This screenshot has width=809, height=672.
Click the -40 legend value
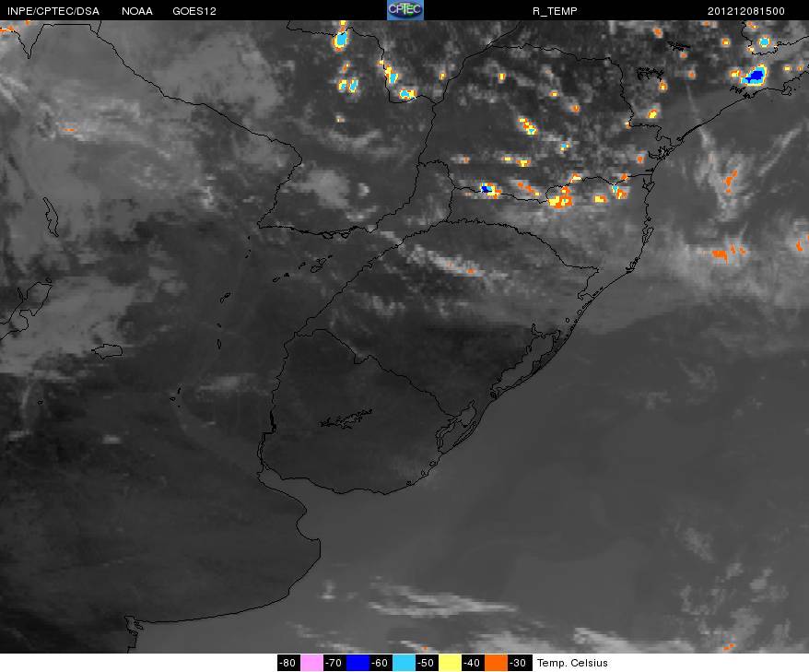coord(472,663)
